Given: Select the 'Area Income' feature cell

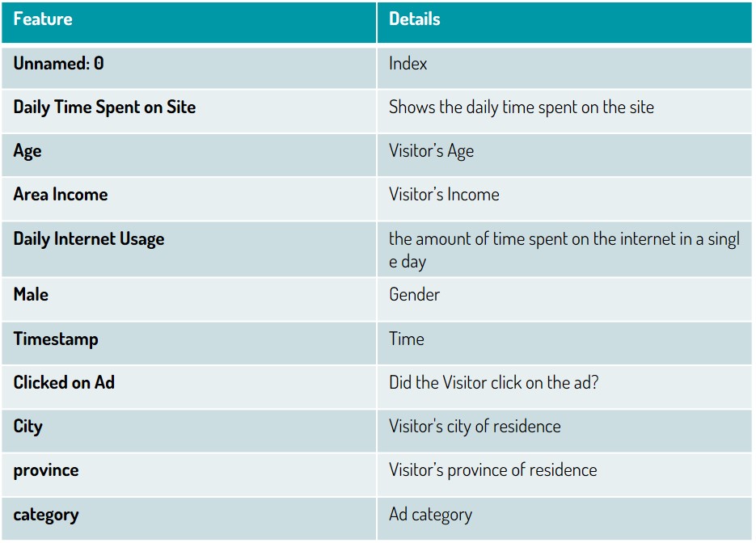Looking at the screenshot, I should [x=188, y=199].
